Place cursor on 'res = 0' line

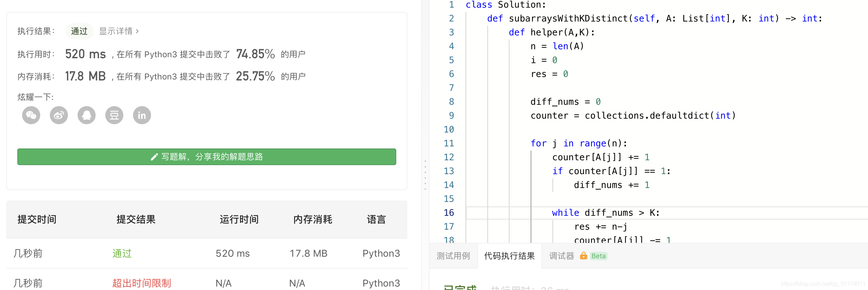[549, 74]
